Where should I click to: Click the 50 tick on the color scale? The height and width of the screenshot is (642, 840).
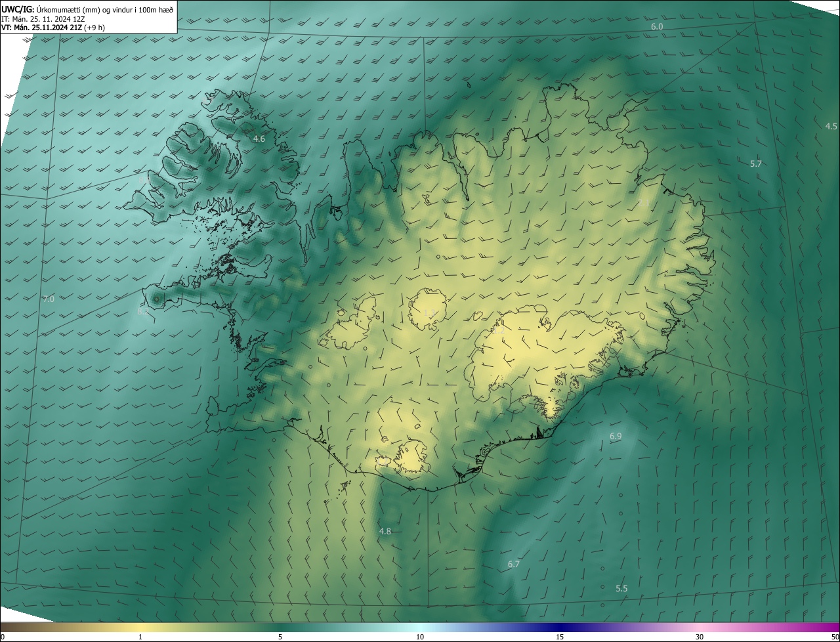[x=835, y=637]
